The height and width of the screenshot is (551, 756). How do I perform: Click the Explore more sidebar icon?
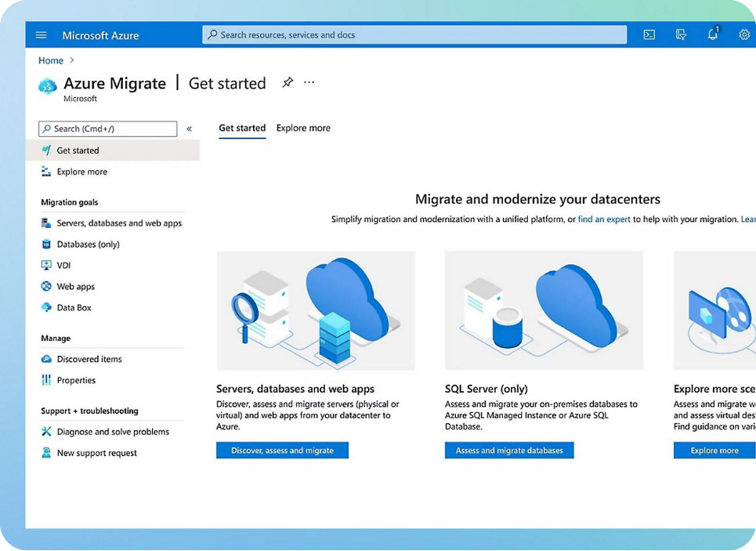tap(46, 172)
